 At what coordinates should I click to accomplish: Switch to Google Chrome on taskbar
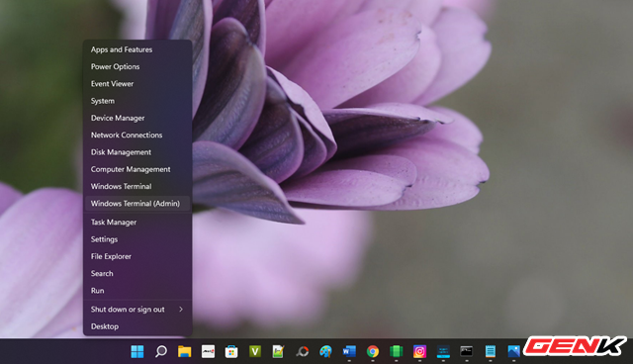[373, 351]
